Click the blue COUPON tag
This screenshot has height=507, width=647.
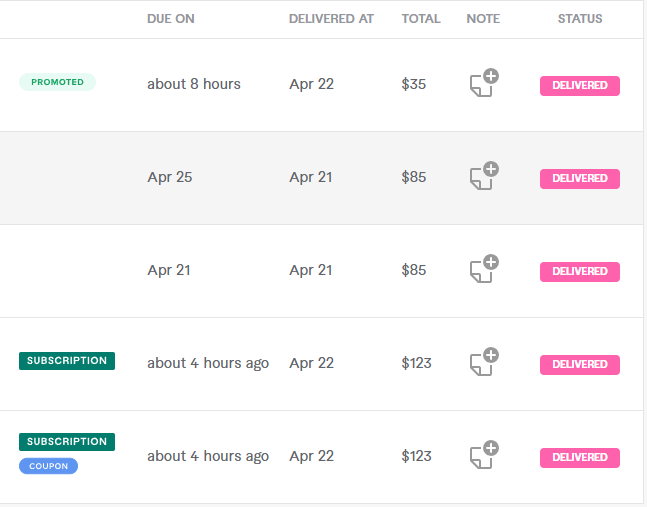tap(48, 466)
